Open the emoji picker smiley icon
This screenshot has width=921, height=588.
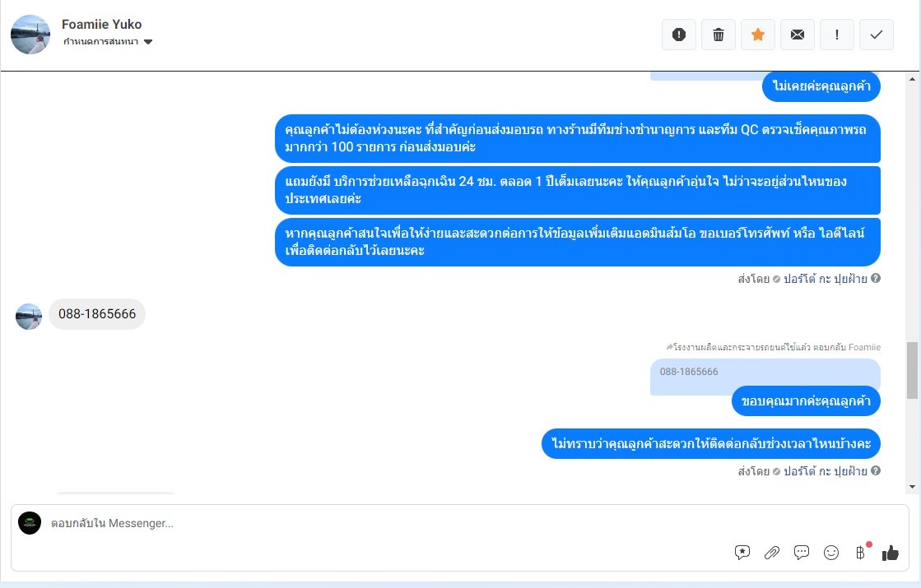click(x=831, y=552)
